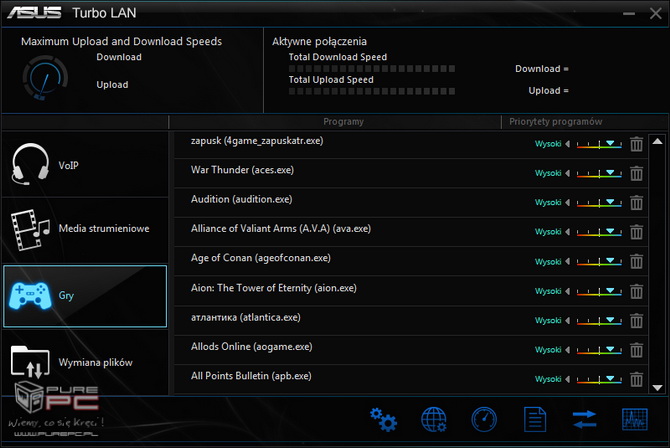Select the Age of Conan (ageofconan.exe) row
This screenshot has width=670, height=448.
[x=411, y=261]
